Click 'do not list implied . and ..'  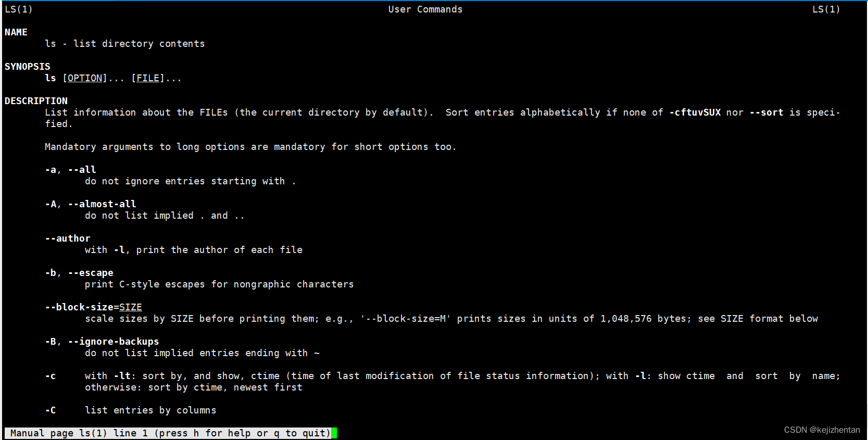[x=165, y=216]
